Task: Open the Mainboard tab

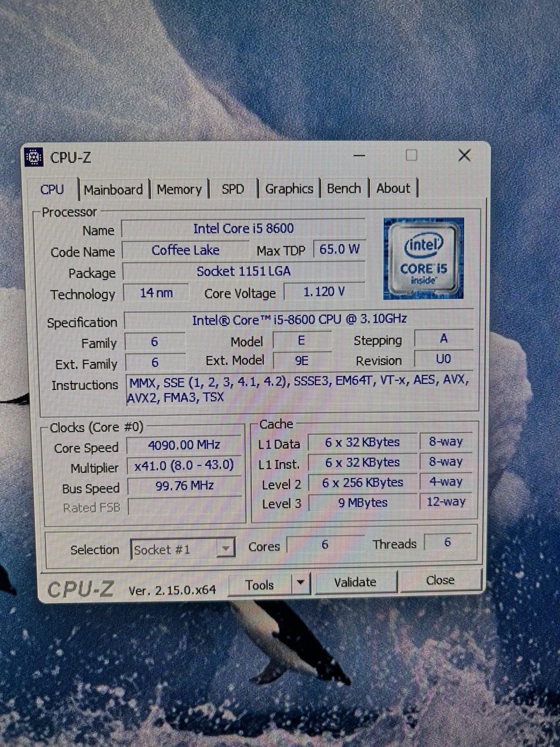Action: [x=113, y=190]
